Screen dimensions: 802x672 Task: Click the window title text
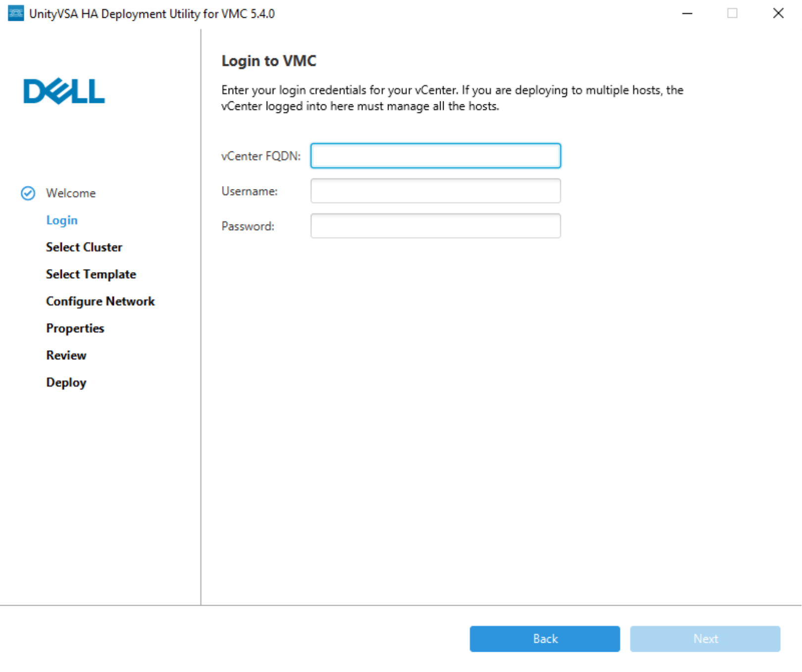point(152,14)
